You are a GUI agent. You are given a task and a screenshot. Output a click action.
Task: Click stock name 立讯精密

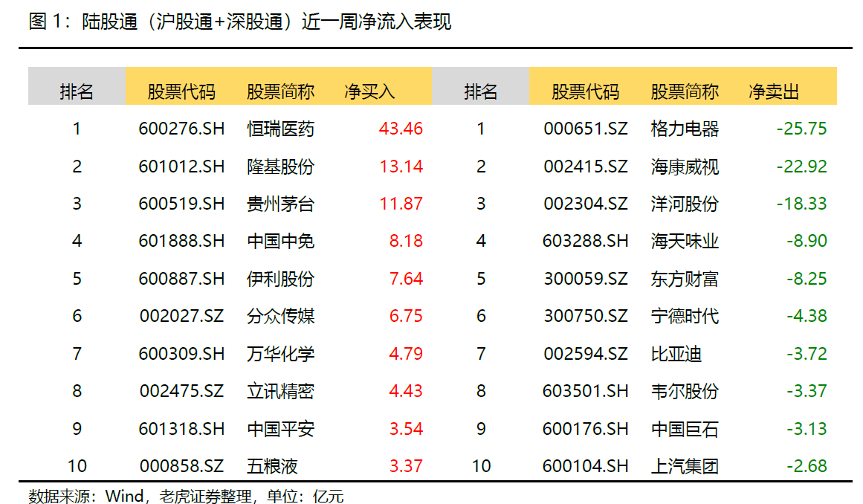(x=281, y=391)
